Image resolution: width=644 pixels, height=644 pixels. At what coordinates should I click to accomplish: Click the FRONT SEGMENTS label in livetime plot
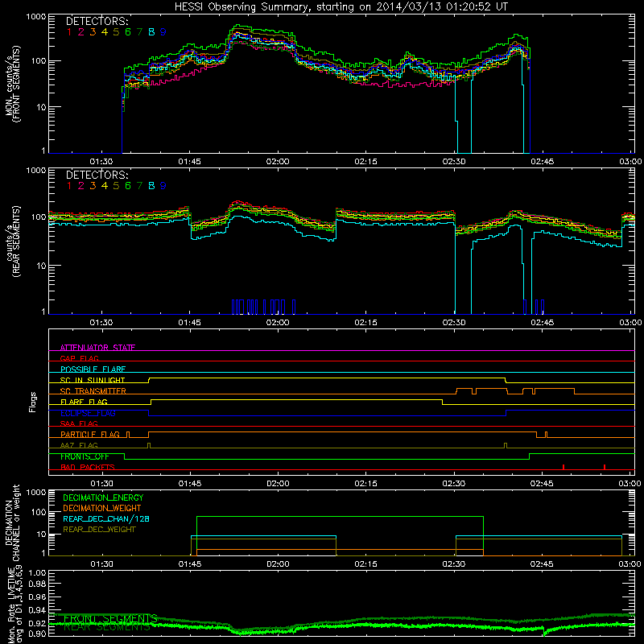click(x=110, y=618)
